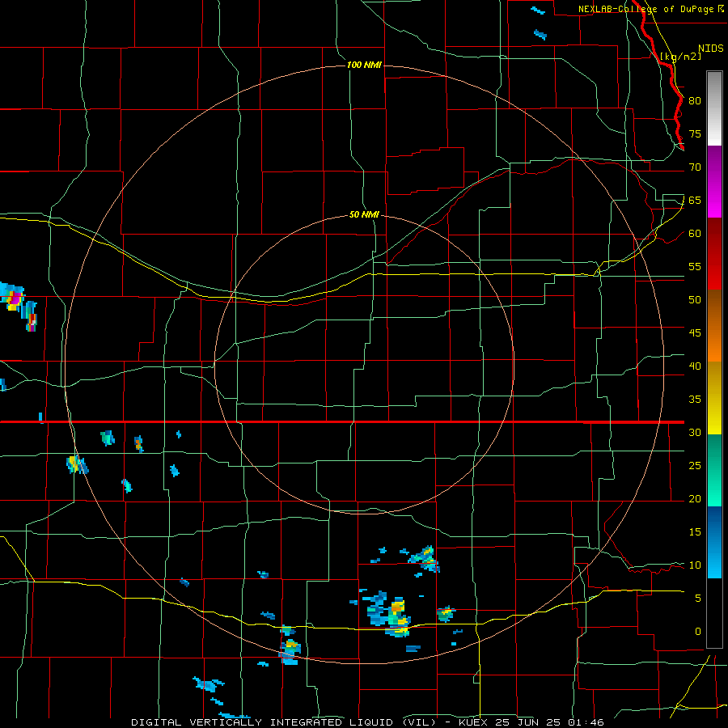Click the 10 value on the scale

pos(695,565)
